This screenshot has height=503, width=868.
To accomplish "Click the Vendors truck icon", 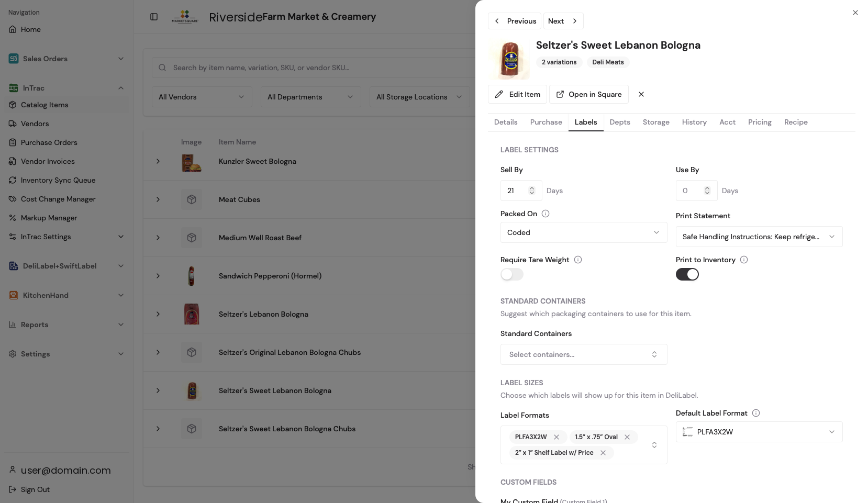I will (x=13, y=124).
